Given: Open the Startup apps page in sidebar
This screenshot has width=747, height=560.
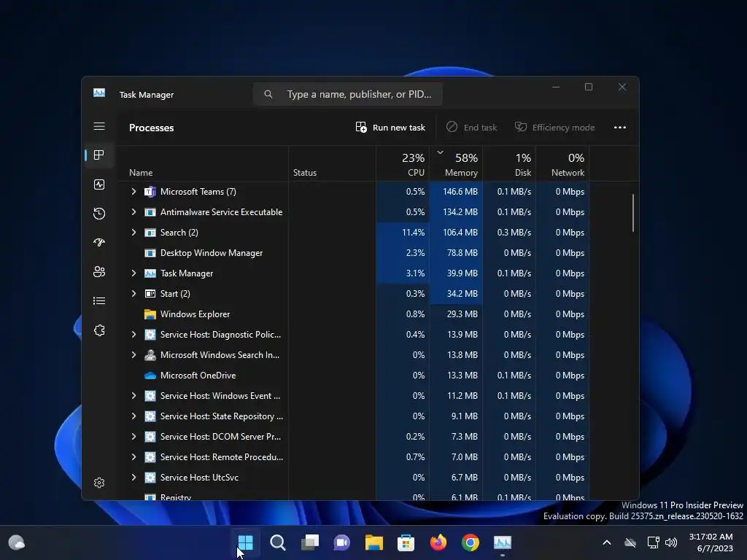Looking at the screenshot, I should 99,242.
